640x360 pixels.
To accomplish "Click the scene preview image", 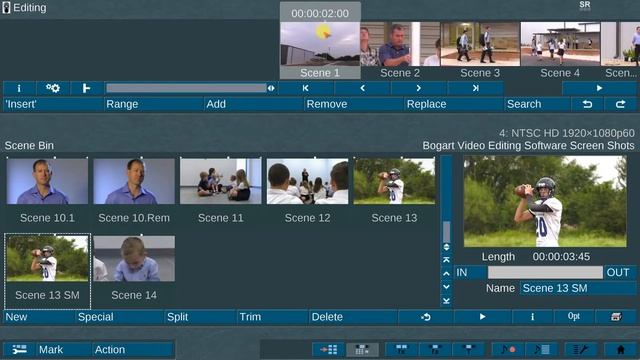I will (x=545, y=201).
